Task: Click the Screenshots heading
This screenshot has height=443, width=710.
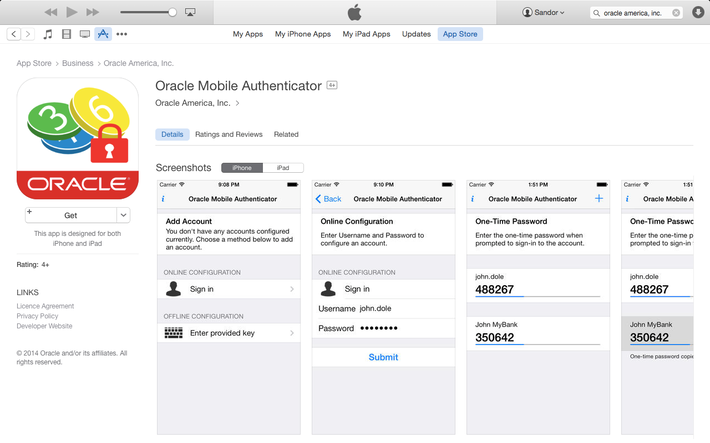Action: [183, 168]
